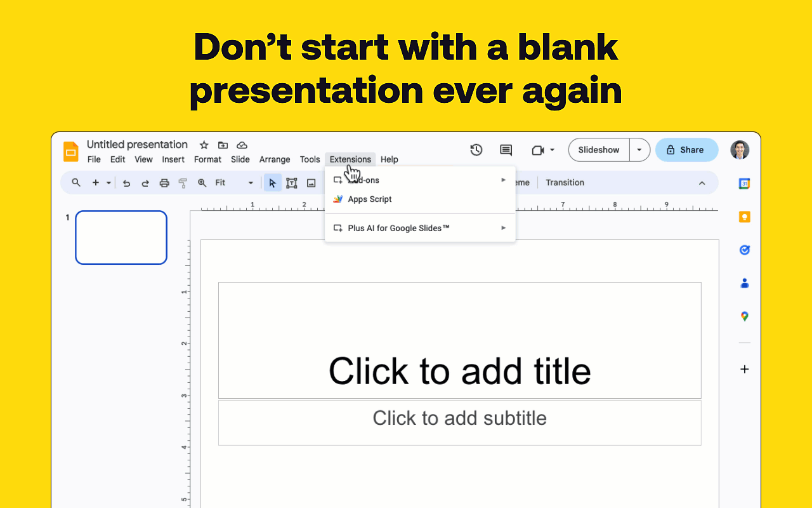The height and width of the screenshot is (508, 812).
Task: Click the video camera meet icon
Action: (x=538, y=150)
